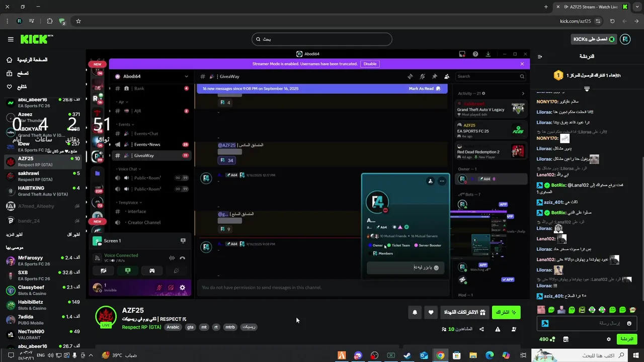Focus the Kick search field
This screenshot has height=362, width=644.
tap(322, 39)
